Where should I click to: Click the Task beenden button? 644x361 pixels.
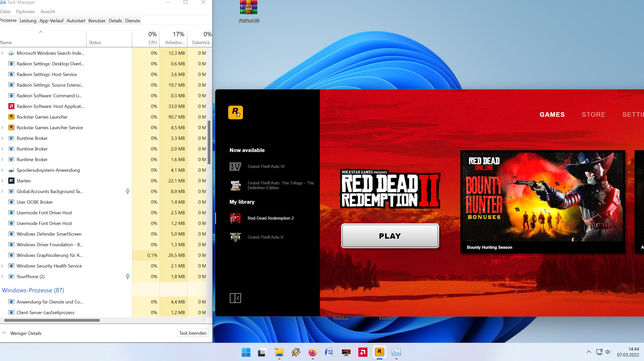tap(192, 333)
